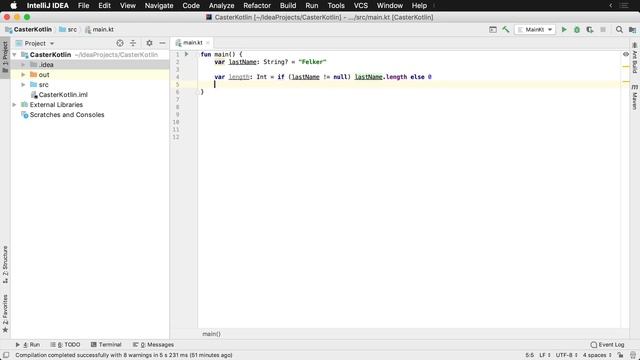Click the 5:5 cursor position indicator

pos(529,355)
